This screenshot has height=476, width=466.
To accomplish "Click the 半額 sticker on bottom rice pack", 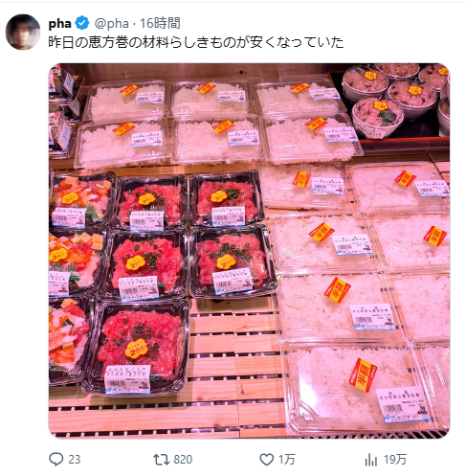I will pyautogui.click(x=363, y=374).
